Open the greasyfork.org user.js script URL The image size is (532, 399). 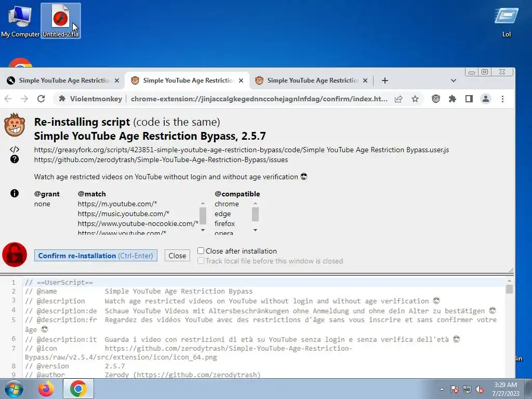coord(241,150)
